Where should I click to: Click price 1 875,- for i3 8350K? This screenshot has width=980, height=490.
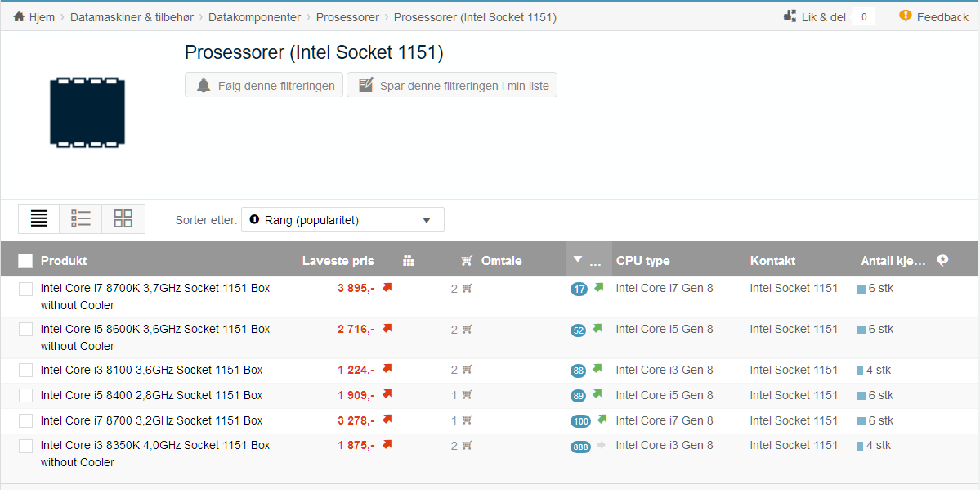[356, 446]
